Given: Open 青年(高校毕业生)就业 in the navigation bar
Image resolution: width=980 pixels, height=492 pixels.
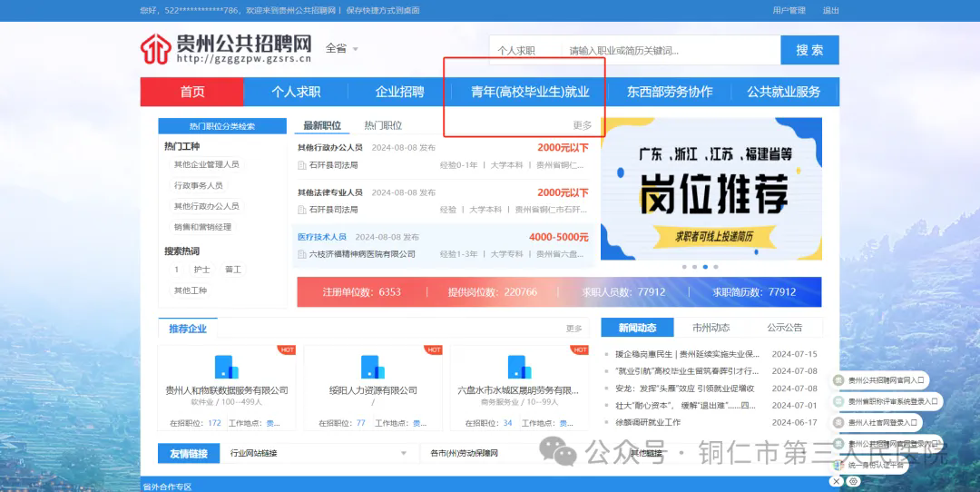Looking at the screenshot, I should [x=530, y=92].
